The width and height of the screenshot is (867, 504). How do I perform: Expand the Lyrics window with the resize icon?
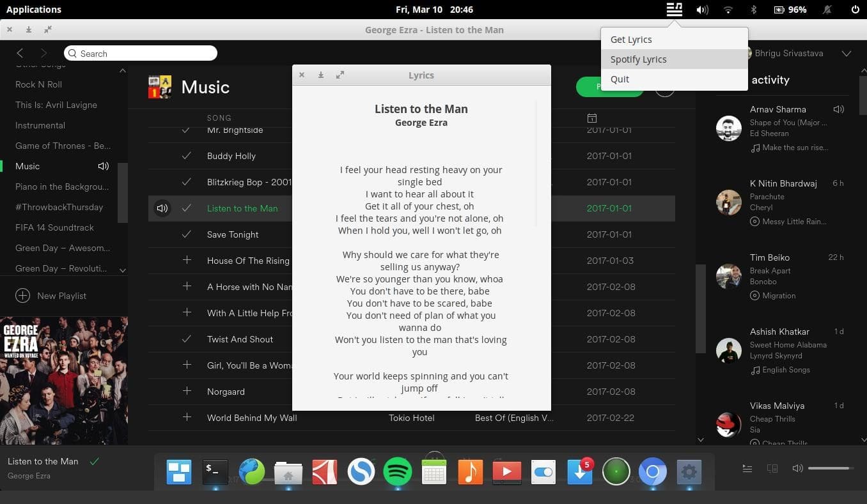[x=340, y=75]
